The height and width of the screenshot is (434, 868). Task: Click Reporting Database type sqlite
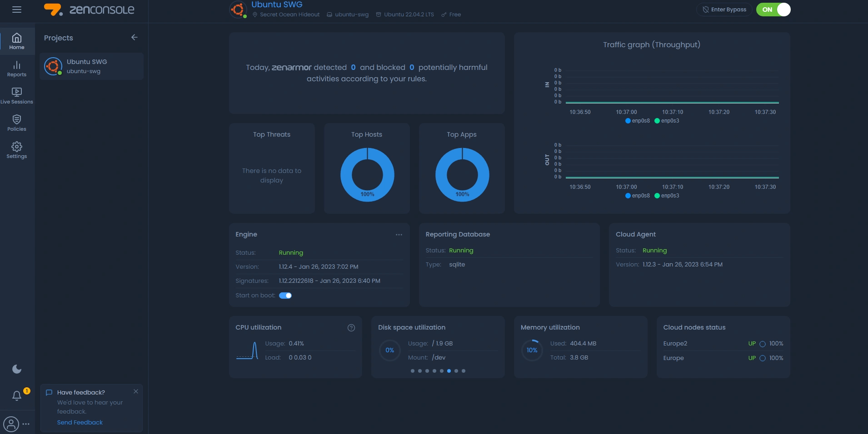457,265
